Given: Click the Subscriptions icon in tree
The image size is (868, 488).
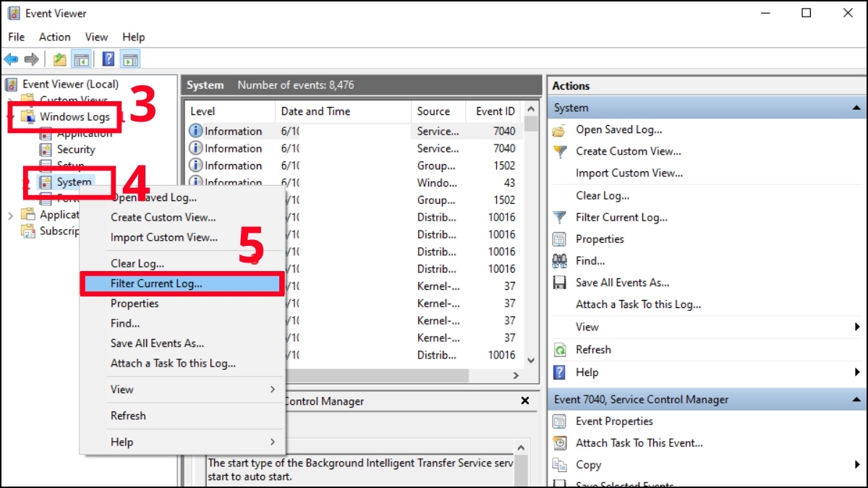Looking at the screenshot, I should (x=28, y=231).
